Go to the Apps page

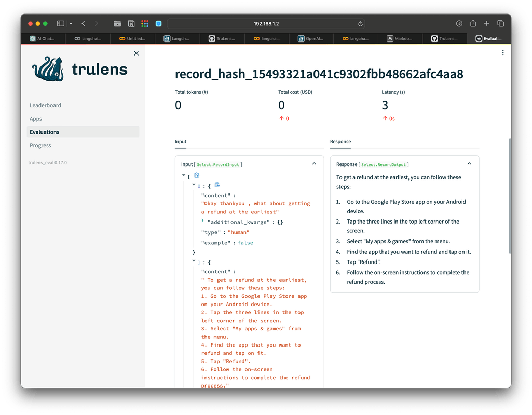[x=36, y=119]
